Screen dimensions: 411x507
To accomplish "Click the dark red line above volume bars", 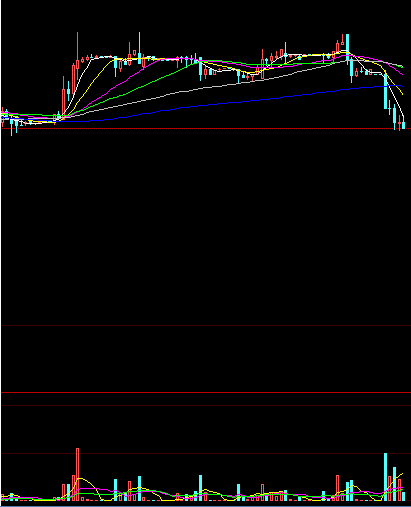I will (x=206, y=453).
